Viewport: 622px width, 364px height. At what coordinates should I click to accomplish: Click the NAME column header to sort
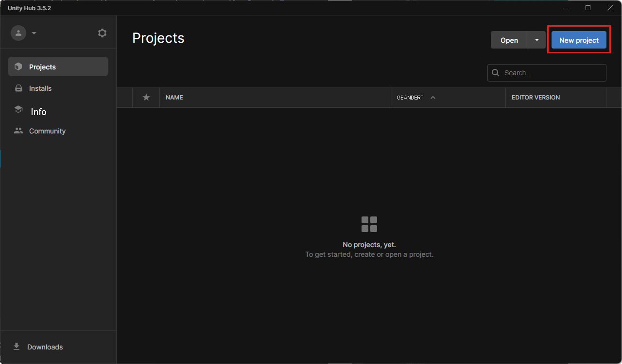(174, 98)
